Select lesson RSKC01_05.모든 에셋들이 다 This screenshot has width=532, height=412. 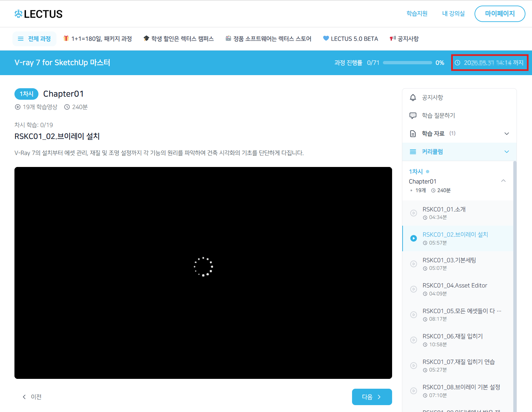pos(458,315)
